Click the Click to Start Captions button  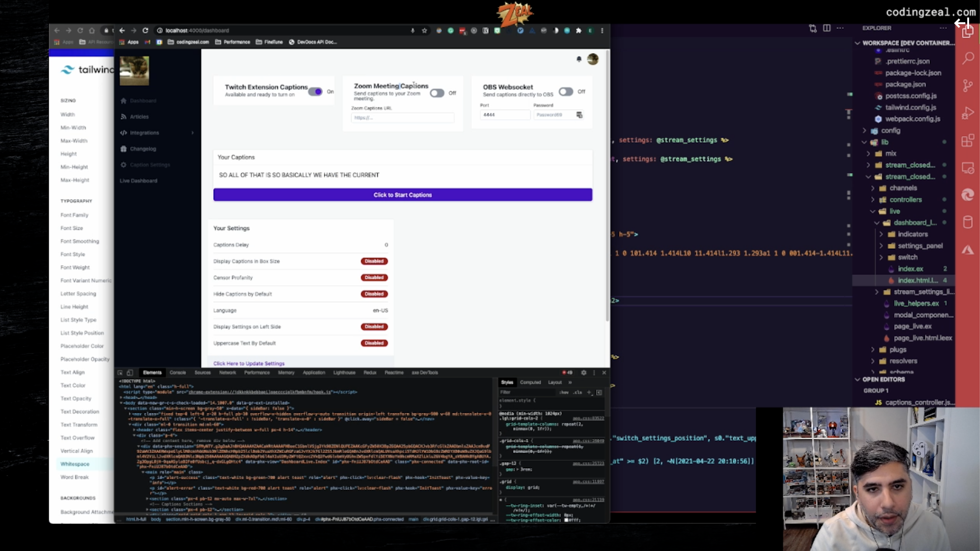(x=402, y=195)
